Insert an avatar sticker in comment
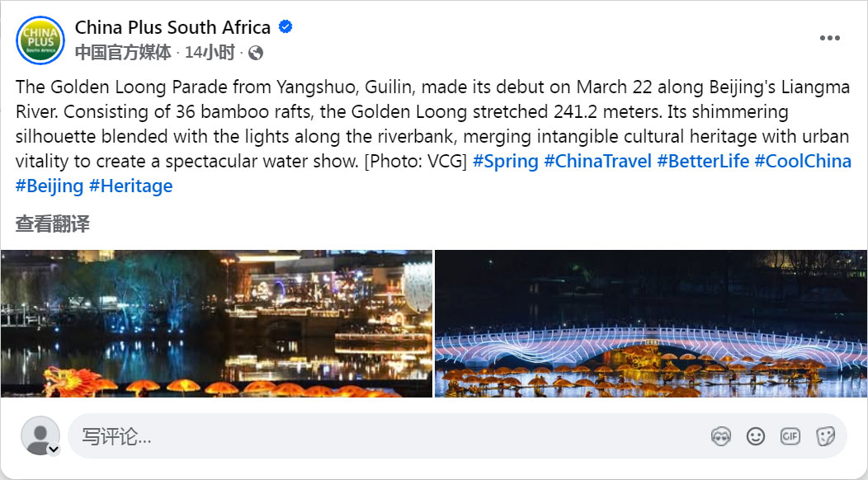 [720, 436]
